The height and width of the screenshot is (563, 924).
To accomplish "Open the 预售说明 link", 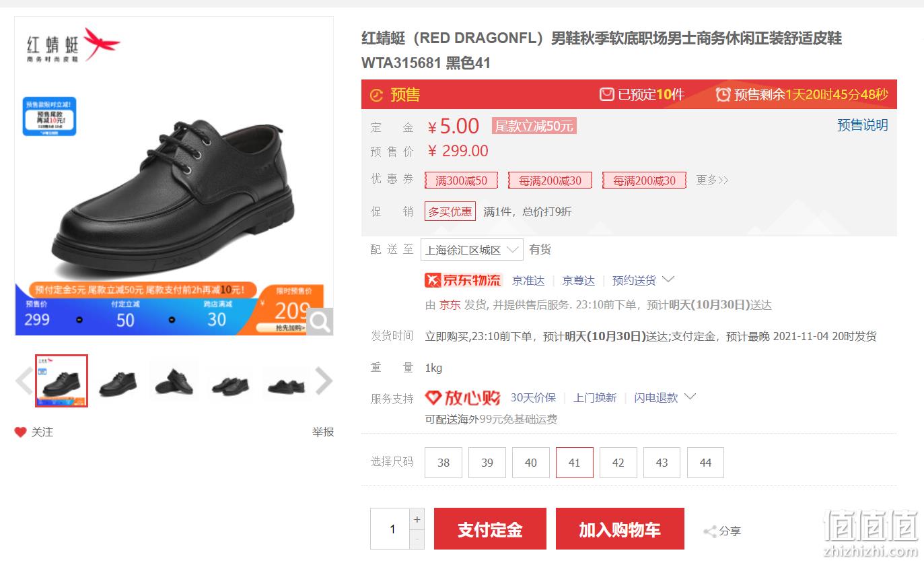I will 862,125.
